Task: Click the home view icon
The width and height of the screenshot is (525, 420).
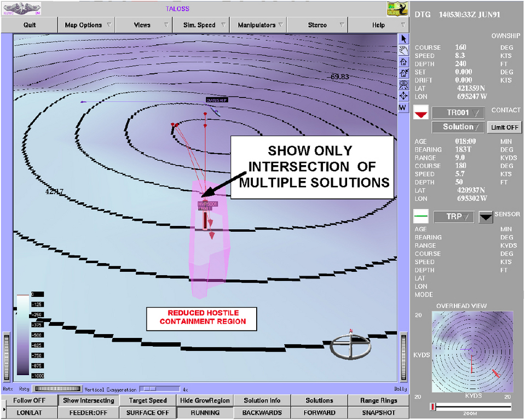Action: click(403, 62)
